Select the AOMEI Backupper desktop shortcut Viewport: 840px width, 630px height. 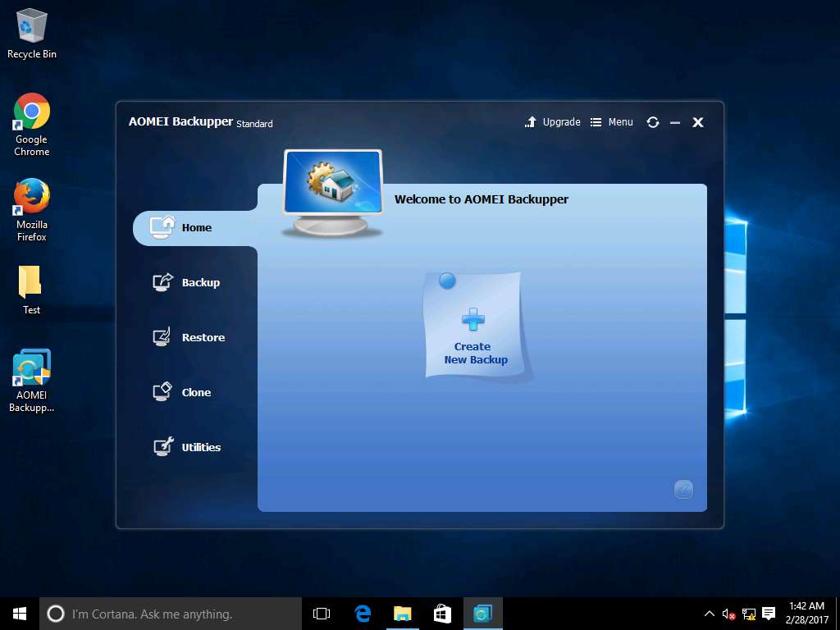pos(32,381)
